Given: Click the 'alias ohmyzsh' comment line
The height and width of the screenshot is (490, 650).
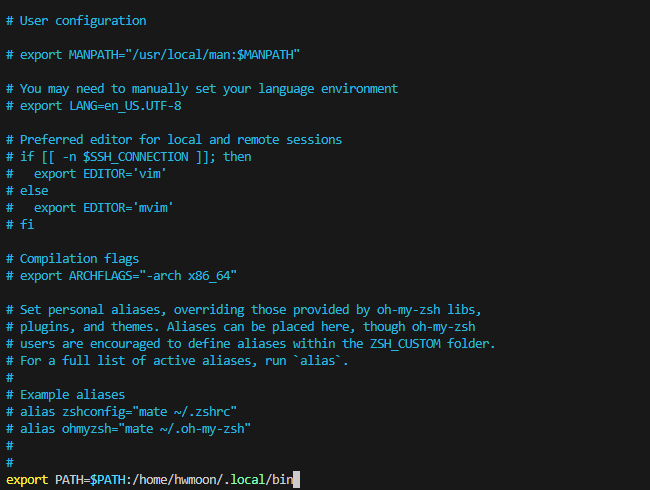Looking at the screenshot, I should 129,429.
